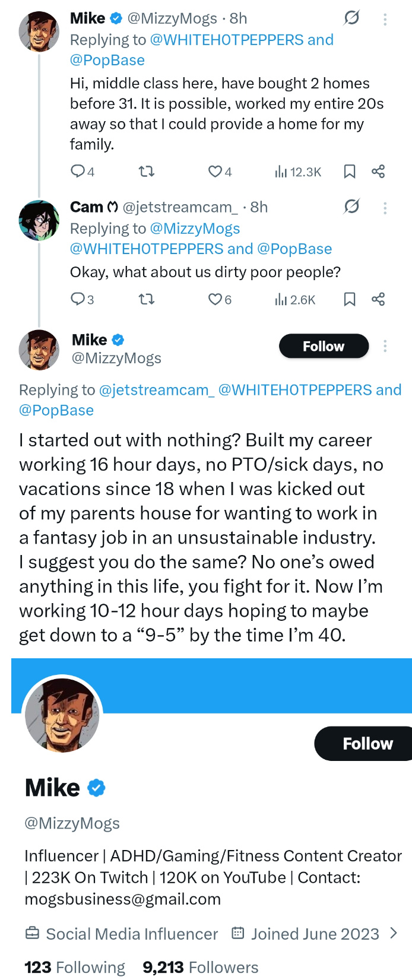412x980 pixels.
Task: Retweet Cam's dirty poor people tweet
Action: (x=146, y=299)
